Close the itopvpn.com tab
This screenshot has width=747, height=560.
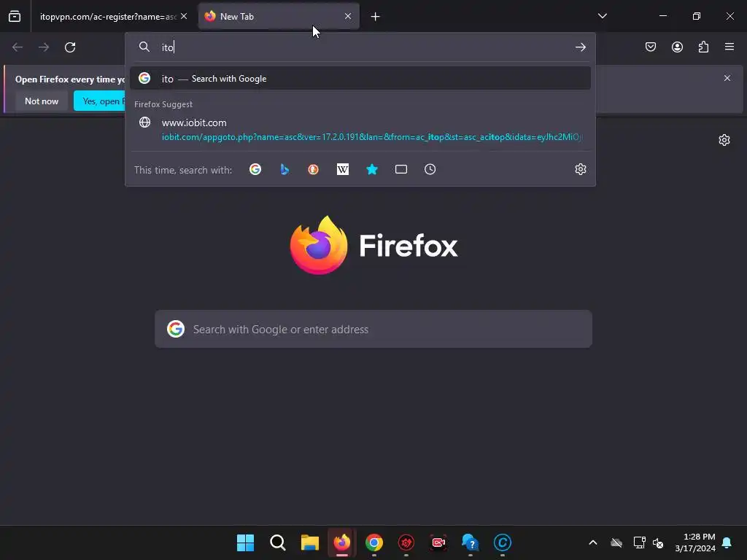(184, 16)
